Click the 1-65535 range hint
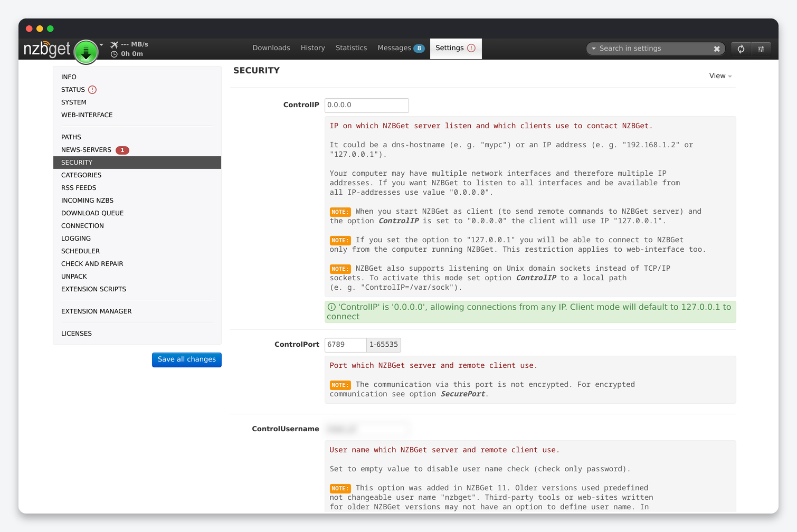This screenshot has height=532, width=797. (x=384, y=345)
